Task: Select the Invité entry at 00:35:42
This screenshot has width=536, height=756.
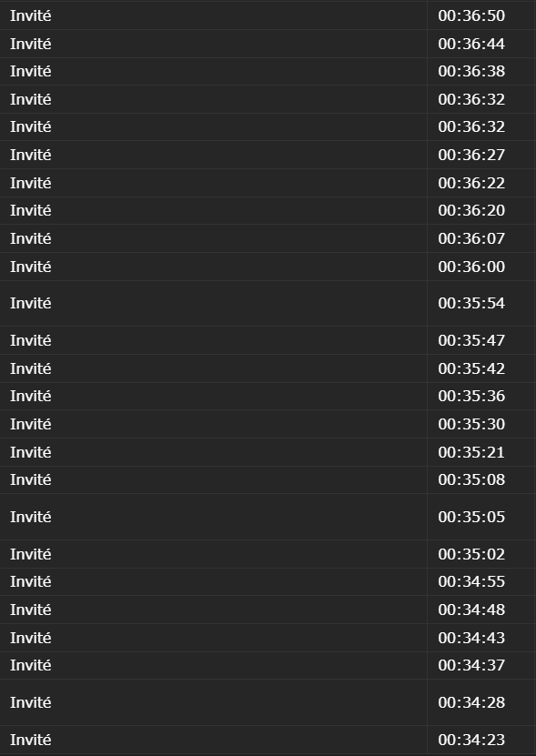Action: (268, 368)
